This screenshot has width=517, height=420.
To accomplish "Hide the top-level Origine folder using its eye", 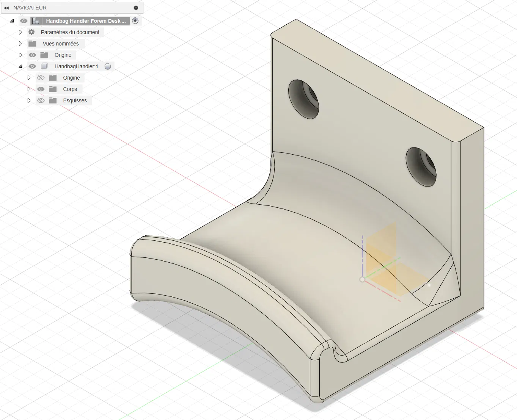I will [x=32, y=55].
